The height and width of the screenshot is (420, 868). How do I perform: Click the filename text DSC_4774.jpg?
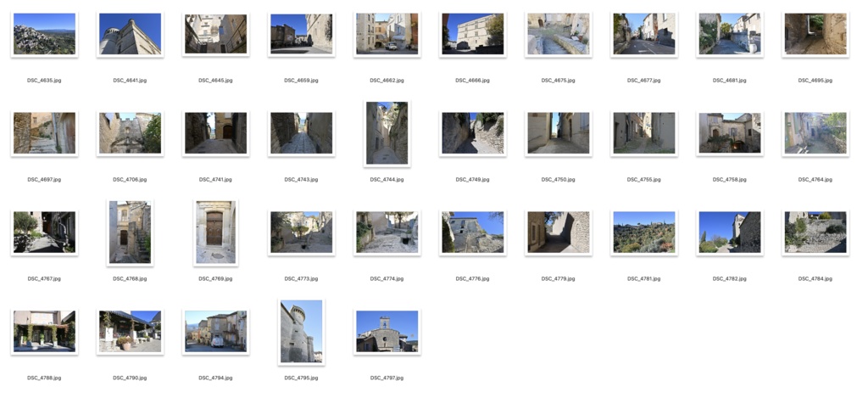click(387, 278)
